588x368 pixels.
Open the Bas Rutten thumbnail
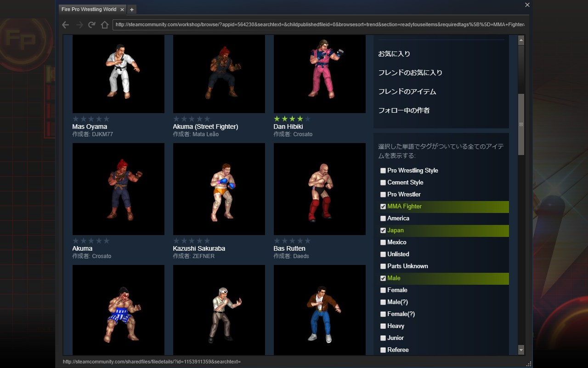320,189
